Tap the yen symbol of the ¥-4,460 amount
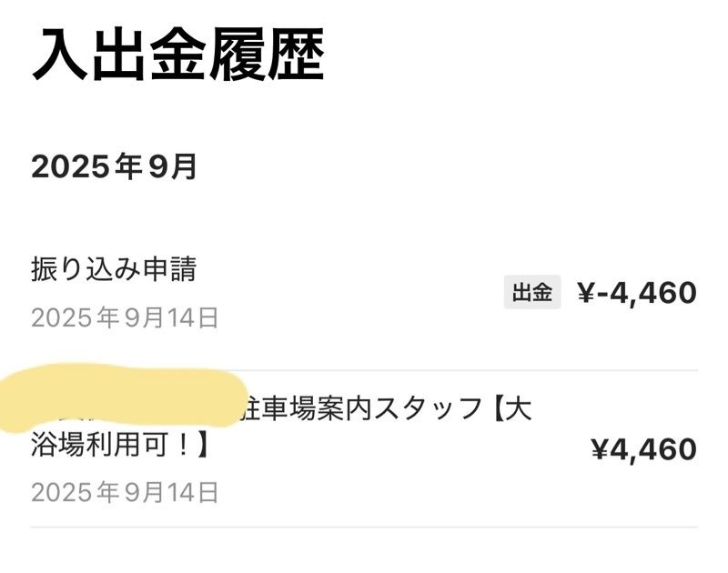Screen dimensions: 728x573 click(586, 293)
